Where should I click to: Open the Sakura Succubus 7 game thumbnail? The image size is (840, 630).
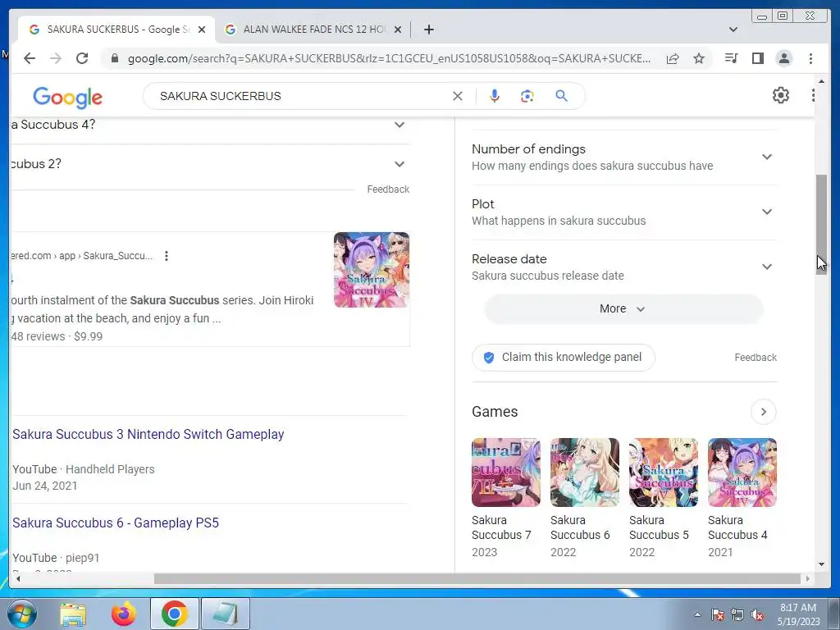point(505,472)
